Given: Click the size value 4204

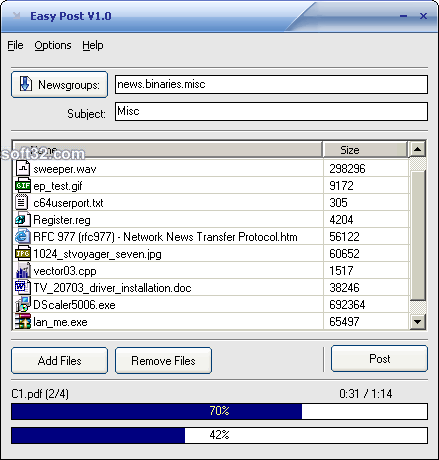Looking at the screenshot, I should tap(341, 220).
